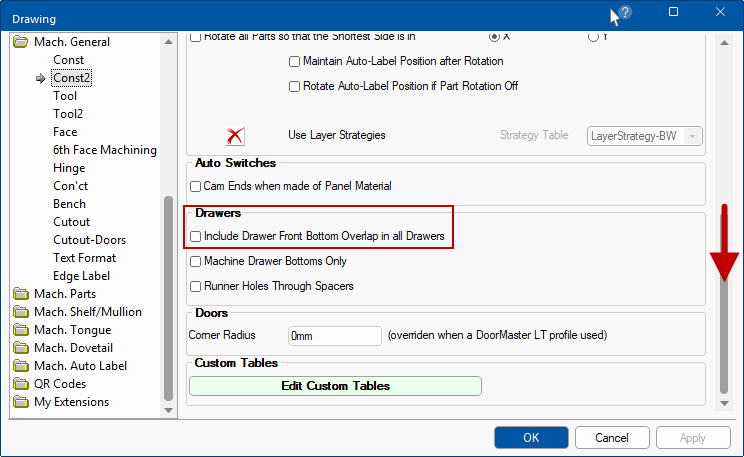Open the Mach. Parts folder icon

21,294
